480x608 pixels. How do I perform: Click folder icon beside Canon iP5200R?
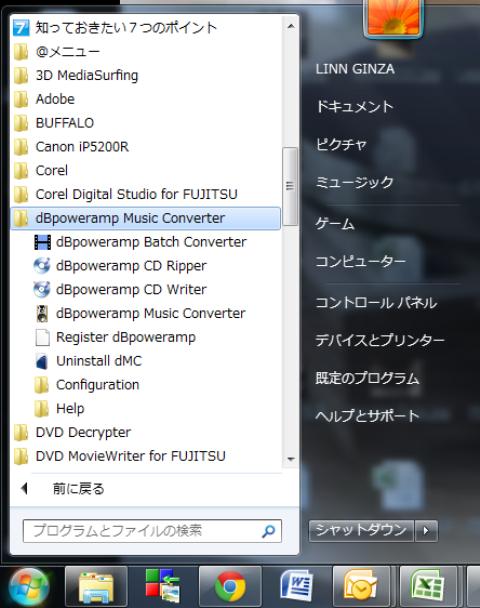click(x=21, y=147)
